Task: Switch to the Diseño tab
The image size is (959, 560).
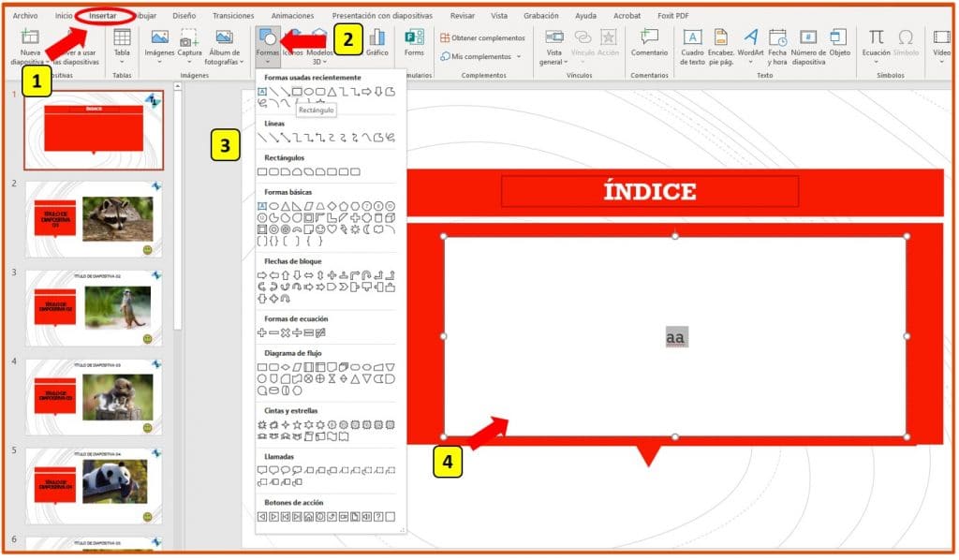Action: pyautogui.click(x=184, y=15)
